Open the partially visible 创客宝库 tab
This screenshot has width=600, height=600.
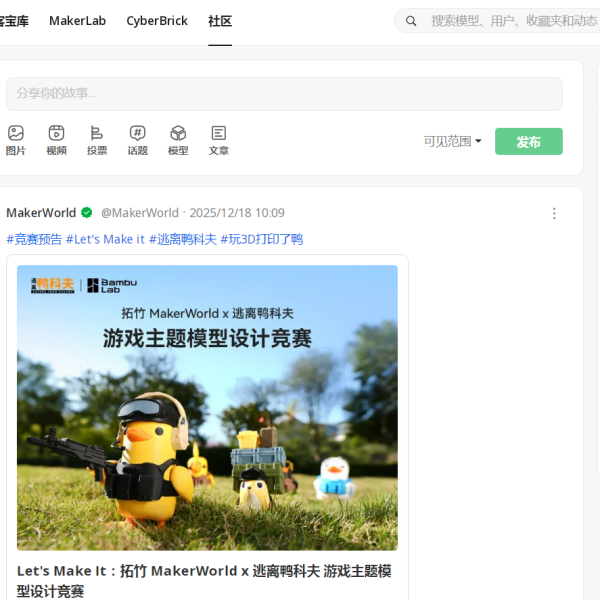click(x=14, y=21)
